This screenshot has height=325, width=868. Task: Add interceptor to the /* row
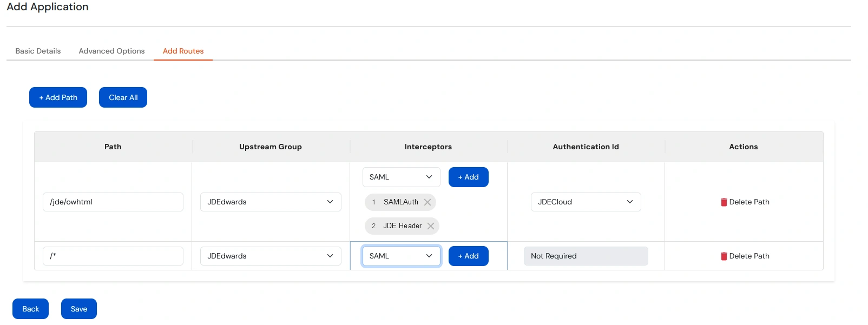point(468,256)
